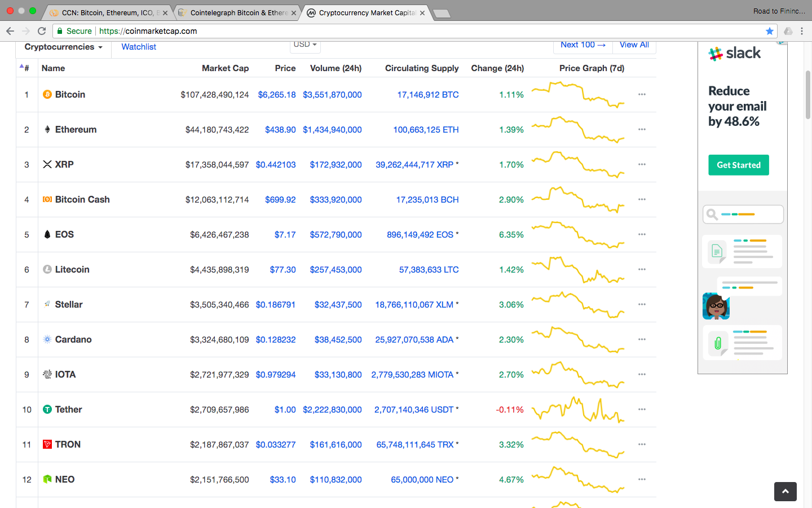Image resolution: width=812 pixels, height=508 pixels.
Task: Open more options menu for Ethereum row
Action: pos(642,129)
